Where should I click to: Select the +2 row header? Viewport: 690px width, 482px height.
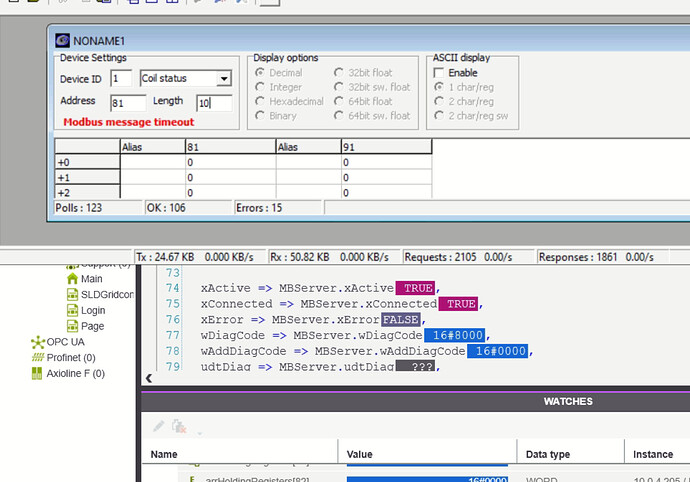click(87, 192)
